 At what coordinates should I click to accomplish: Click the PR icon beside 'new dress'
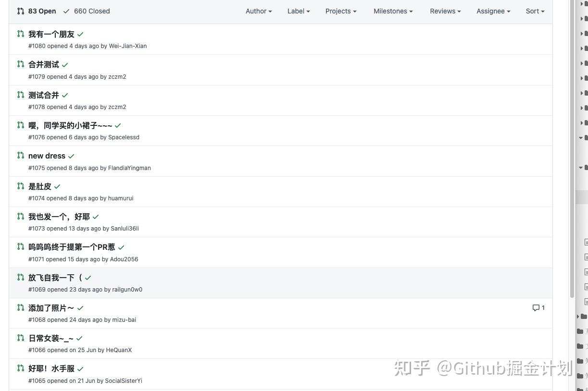21,155
